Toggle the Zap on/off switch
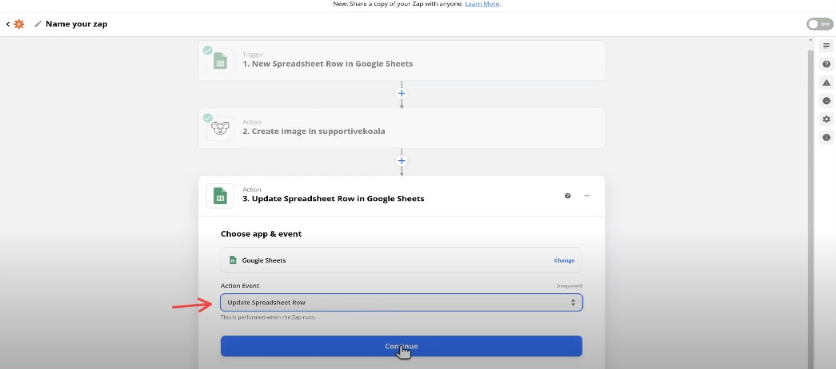 [x=819, y=24]
